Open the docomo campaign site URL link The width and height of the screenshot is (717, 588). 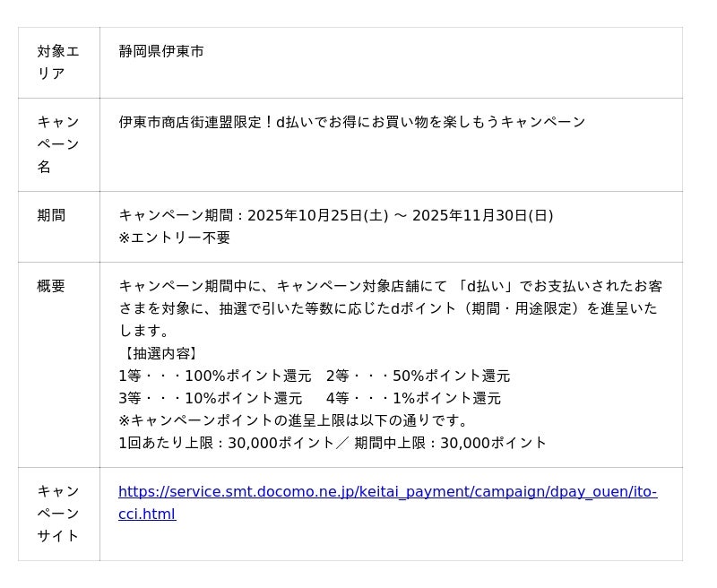pos(387,492)
